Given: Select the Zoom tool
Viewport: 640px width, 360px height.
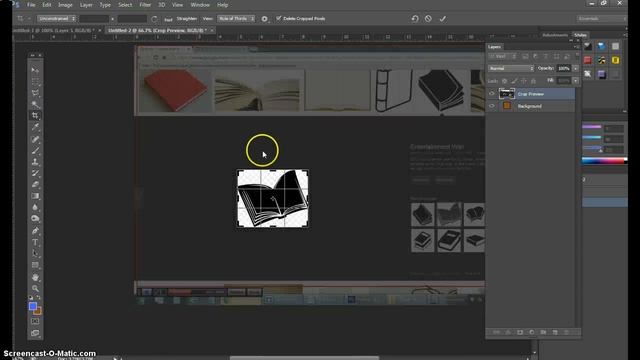Looking at the screenshot, I should tap(35, 288).
